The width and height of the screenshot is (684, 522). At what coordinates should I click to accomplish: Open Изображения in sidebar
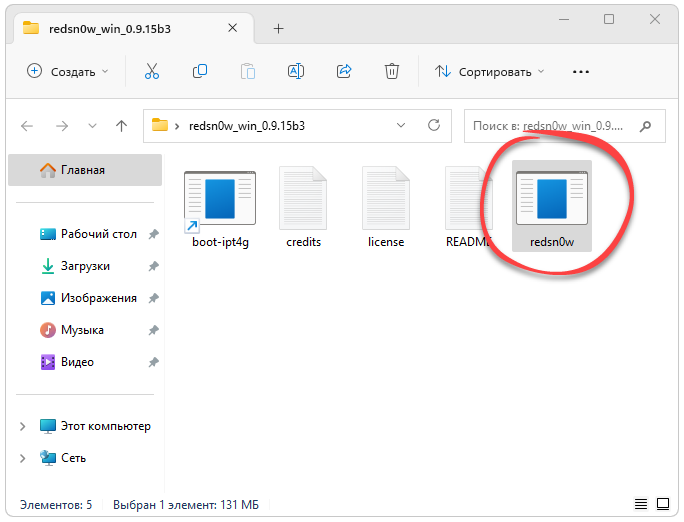[99, 298]
